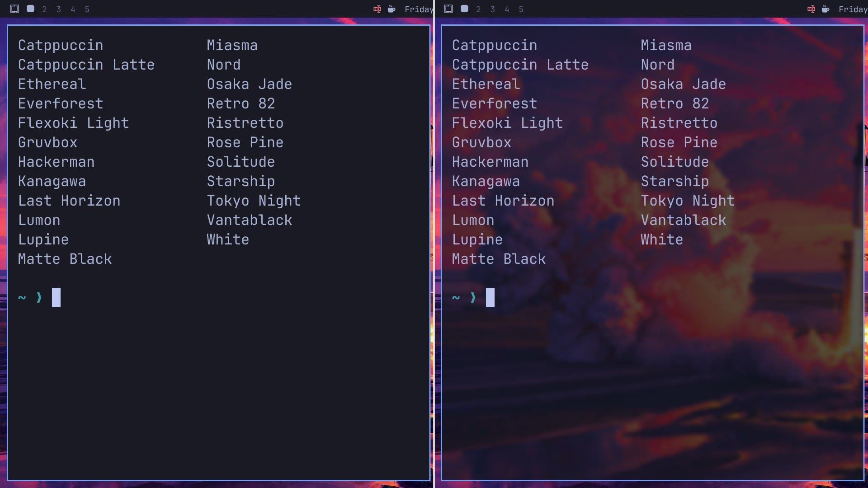The image size is (868, 488).
Task: Click "Miasma" in the right terminal
Action: (x=666, y=45)
